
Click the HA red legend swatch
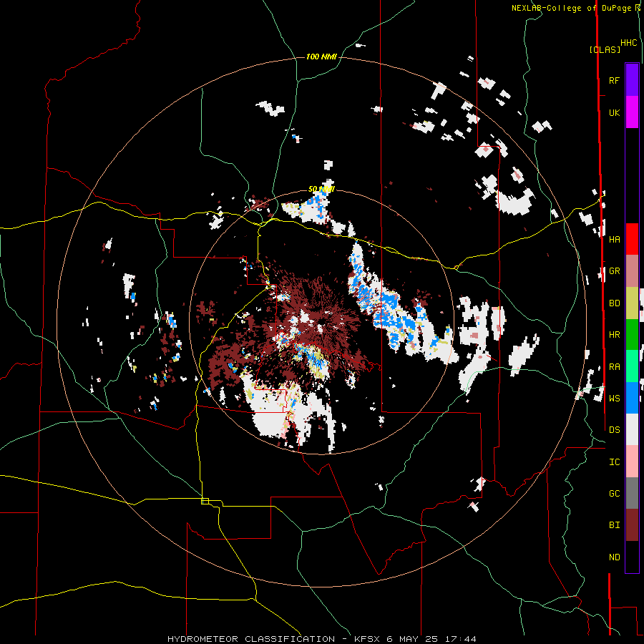point(632,239)
